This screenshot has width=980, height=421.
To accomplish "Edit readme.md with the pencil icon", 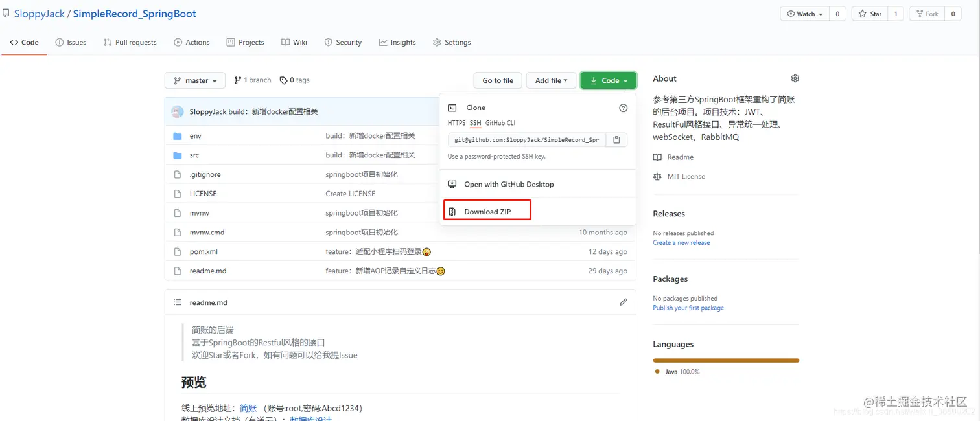I will 624,302.
